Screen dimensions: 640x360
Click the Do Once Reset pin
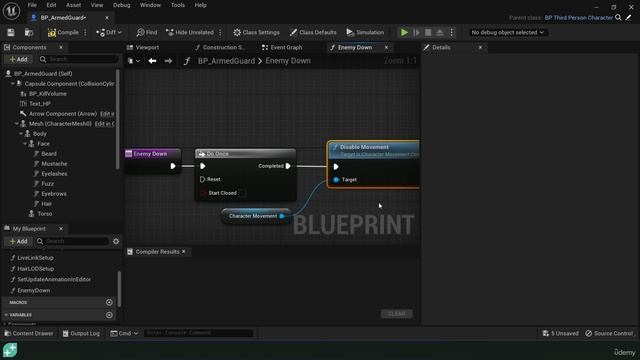coord(202,179)
